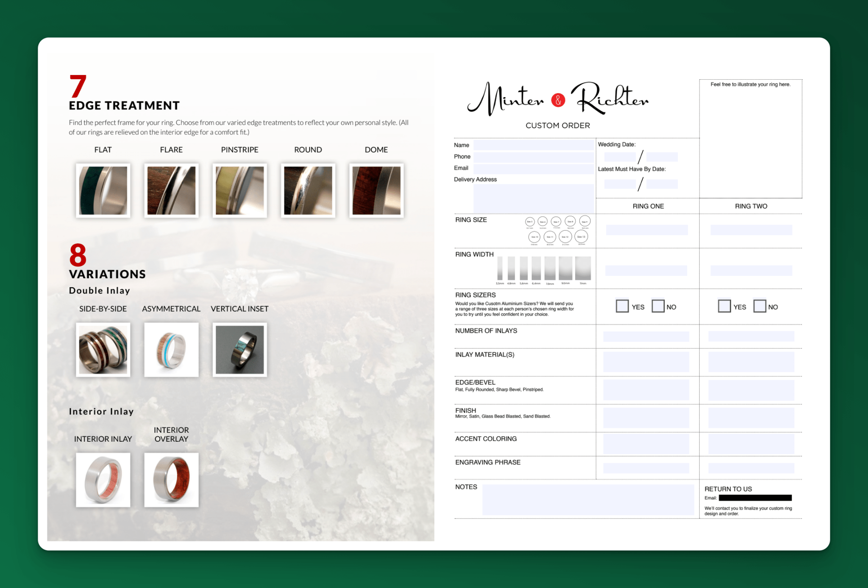The height and width of the screenshot is (588, 868).
Task: Select the FLARE edge treatment thumbnail
Action: (171, 190)
